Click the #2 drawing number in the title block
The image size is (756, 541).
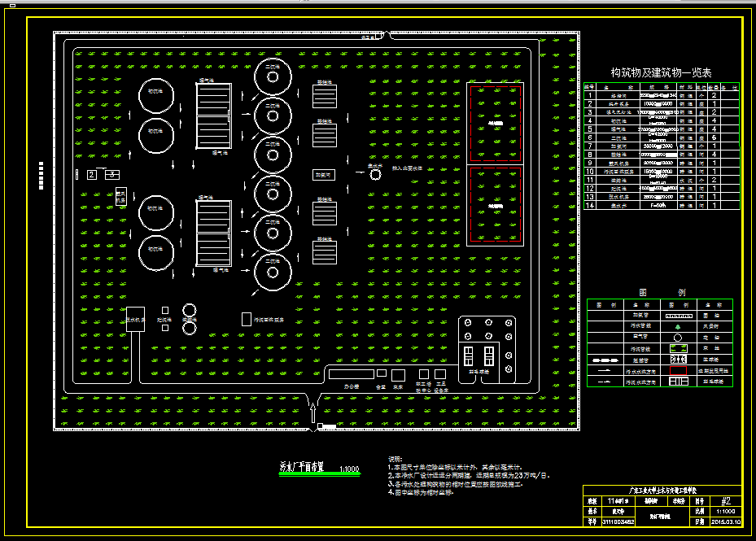(x=726, y=501)
